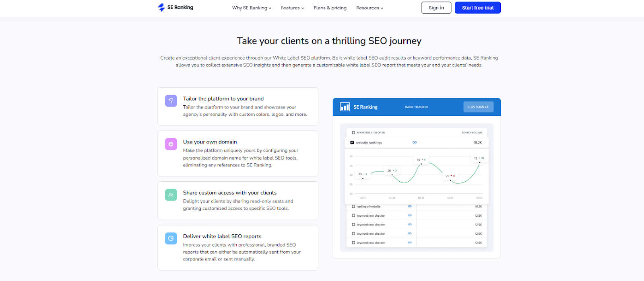
Task: Open the Plans & pricing page
Action: (x=330, y=8)
